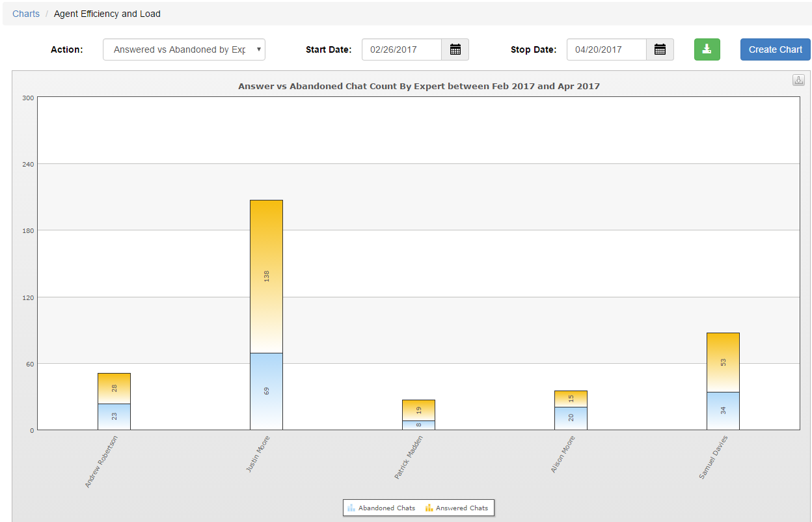
Task: Toggle Abandoned Chats legend icon
Action: (351, 508)
